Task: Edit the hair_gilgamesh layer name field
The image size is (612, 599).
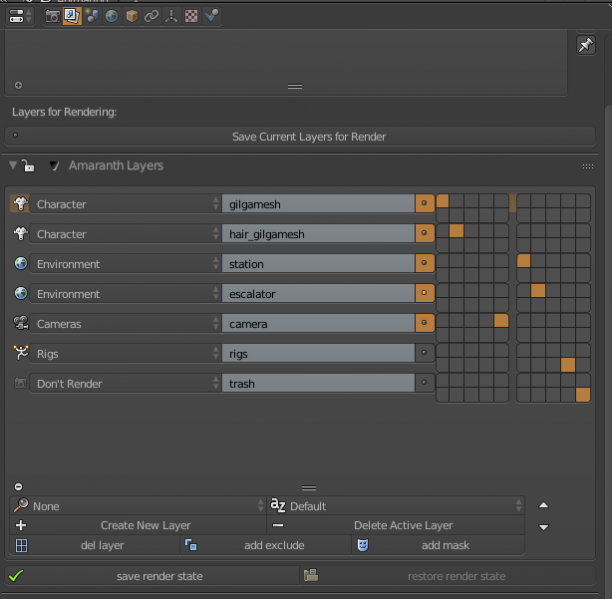Action: pos(318,234)
